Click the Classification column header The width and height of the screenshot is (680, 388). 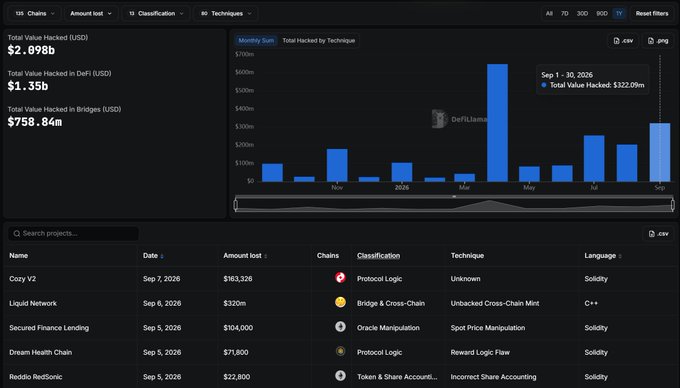[378, 256]
